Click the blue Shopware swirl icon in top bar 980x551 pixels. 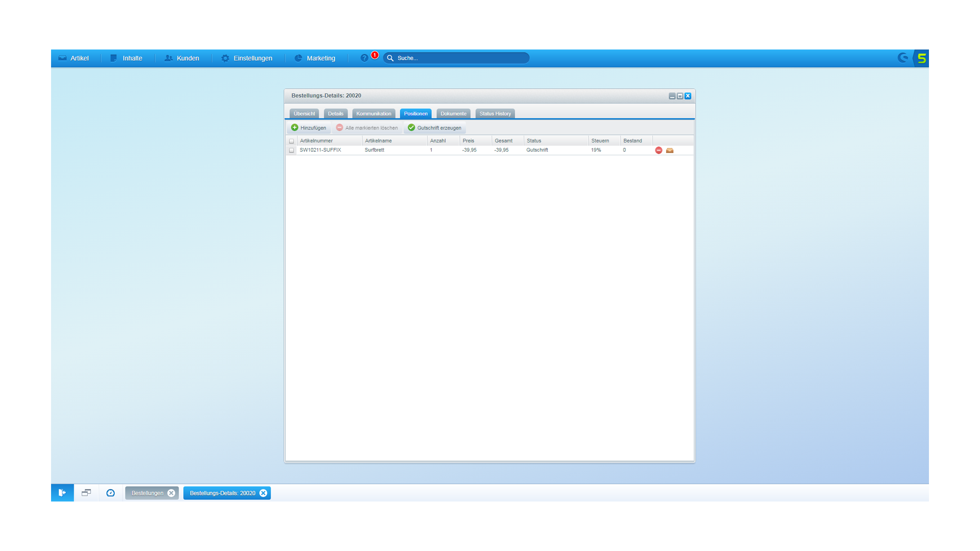tap(903, 58)
